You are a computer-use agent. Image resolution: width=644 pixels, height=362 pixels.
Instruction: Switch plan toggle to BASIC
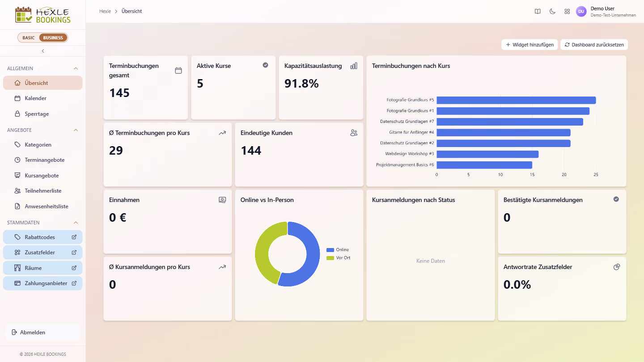coord(29,38)
